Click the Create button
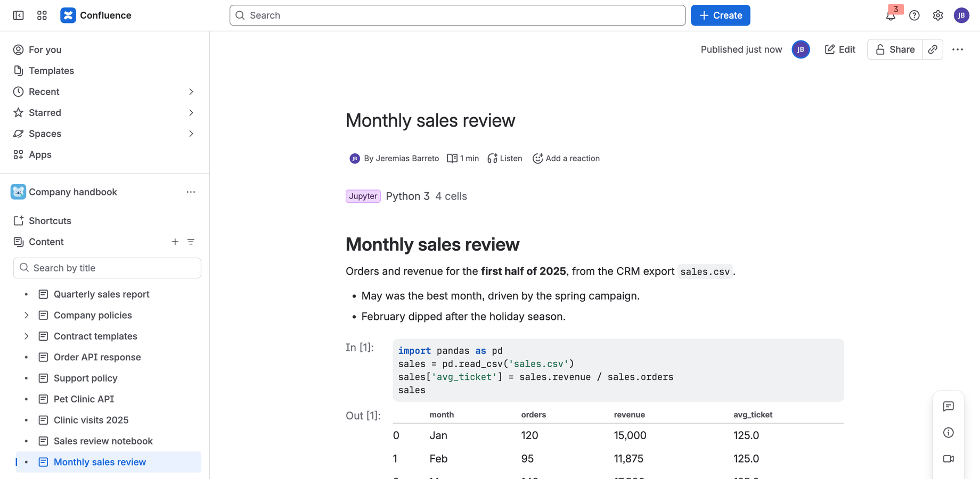 pos(720,15)
